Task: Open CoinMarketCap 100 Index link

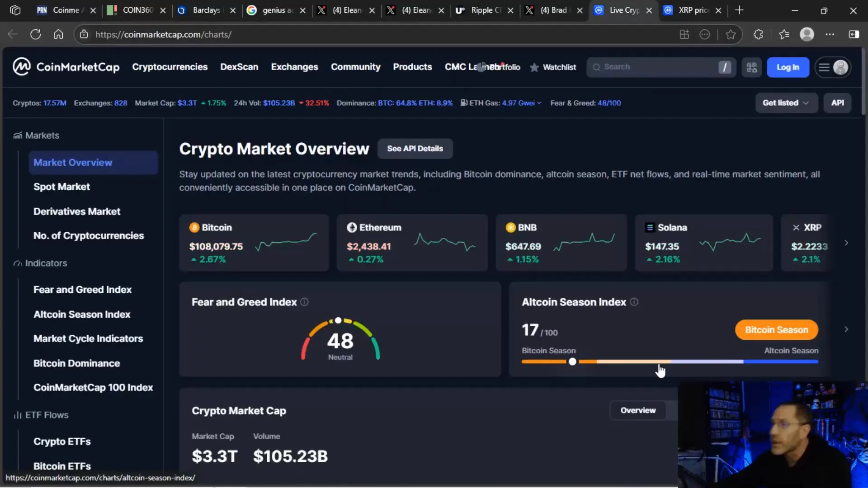Action: [x=93, y=387]
